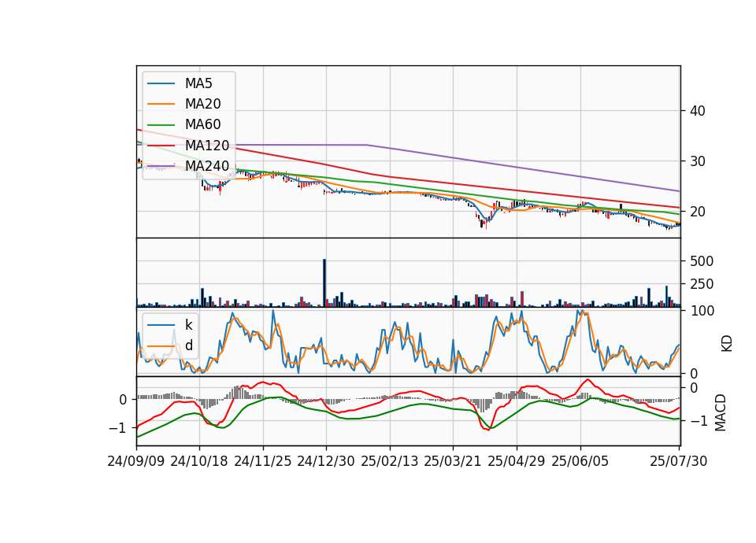756x543 pixels.
Task: Click the tallest volume bar near 24/12/30
Action: 324,283
